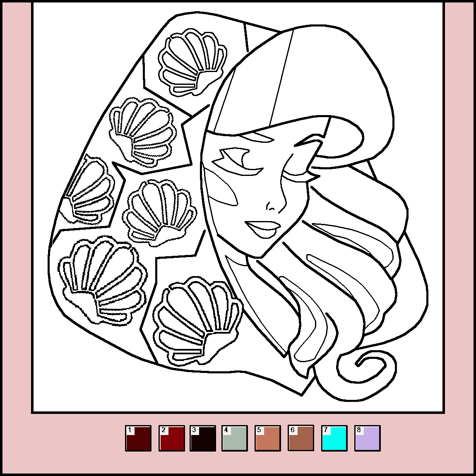Select color swatch number 1 dark maroon

pyautogui.click(x=138, y=438)
